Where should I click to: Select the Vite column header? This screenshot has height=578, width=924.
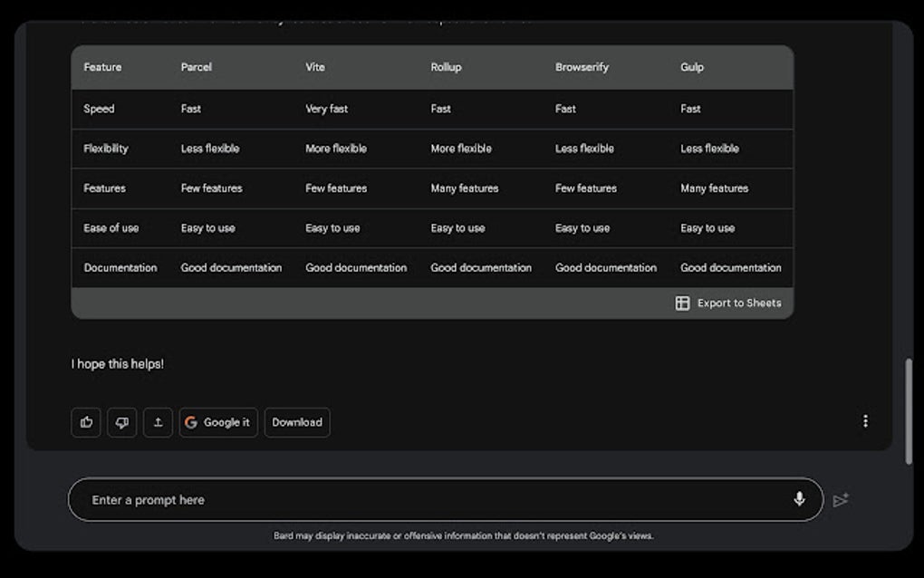coord(315,67)
